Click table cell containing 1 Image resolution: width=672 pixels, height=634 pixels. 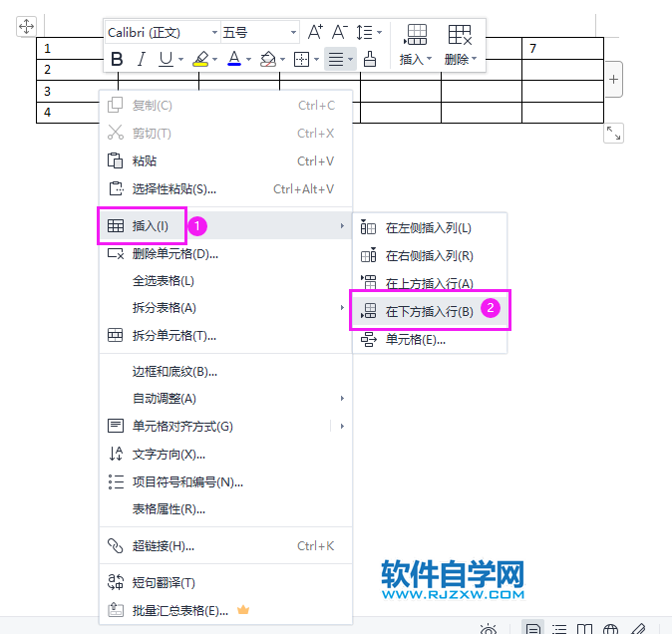[x=70, y=49]
